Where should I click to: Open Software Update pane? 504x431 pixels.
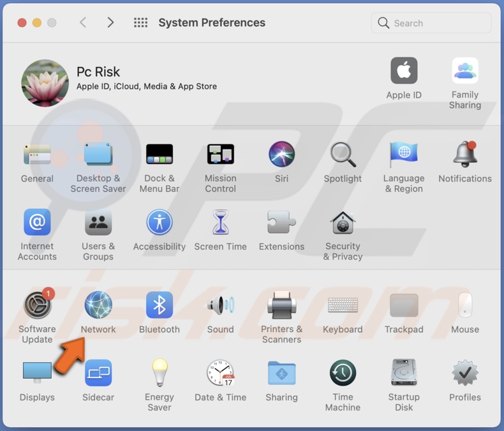37,306
